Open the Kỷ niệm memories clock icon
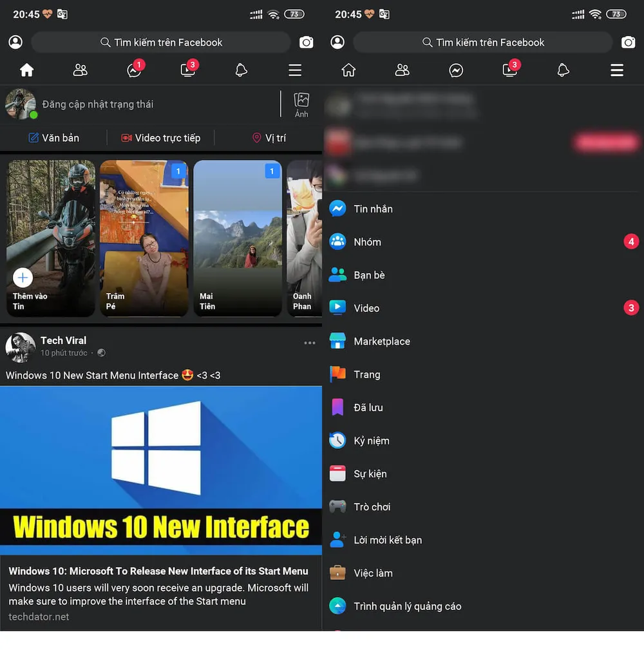The width and height of the screenshot is (644, 670). point(337,441)
